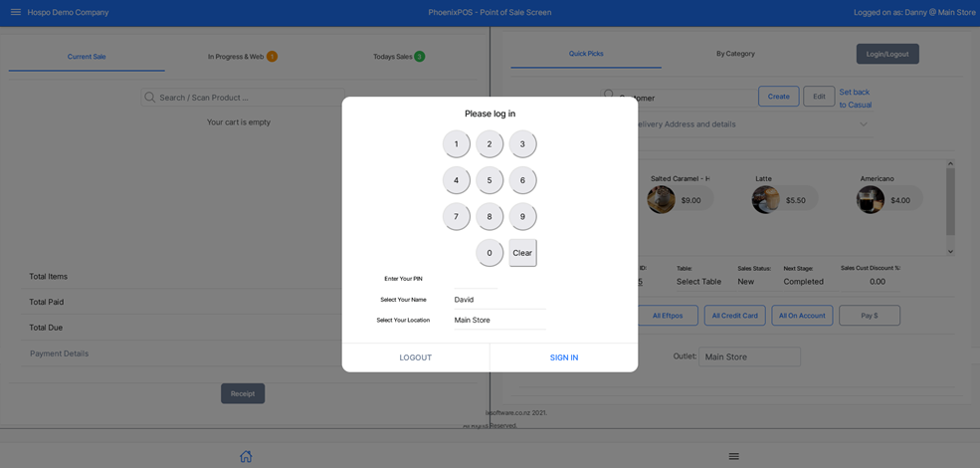Click the Set back to Casual link
Viewport: 980px width, 468px height.
click(855, 98)
